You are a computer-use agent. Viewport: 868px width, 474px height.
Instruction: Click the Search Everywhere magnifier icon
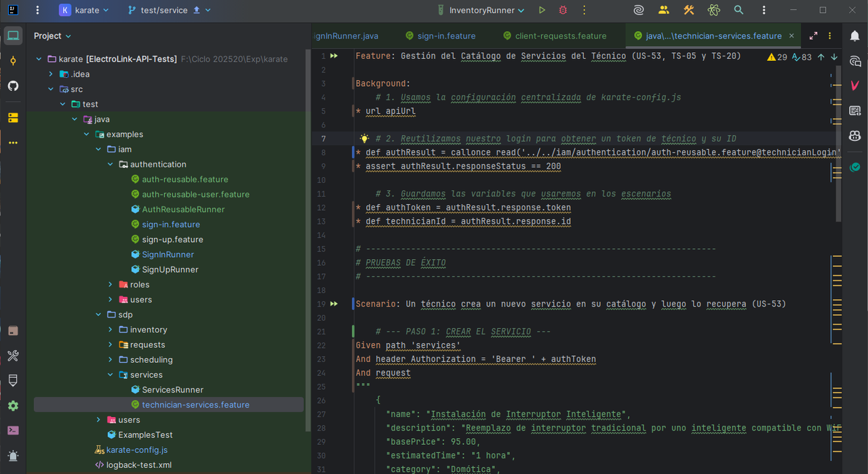click(x=738, y=10)
